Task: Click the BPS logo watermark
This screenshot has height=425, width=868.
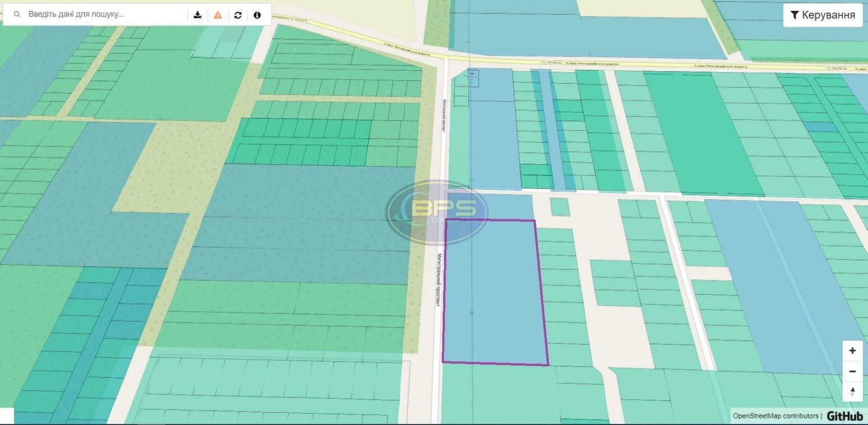Action: pos(437,211)
